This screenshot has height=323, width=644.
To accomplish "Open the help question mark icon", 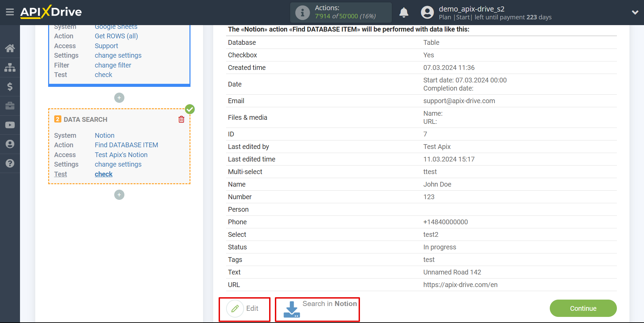I will tap(10, 163).
